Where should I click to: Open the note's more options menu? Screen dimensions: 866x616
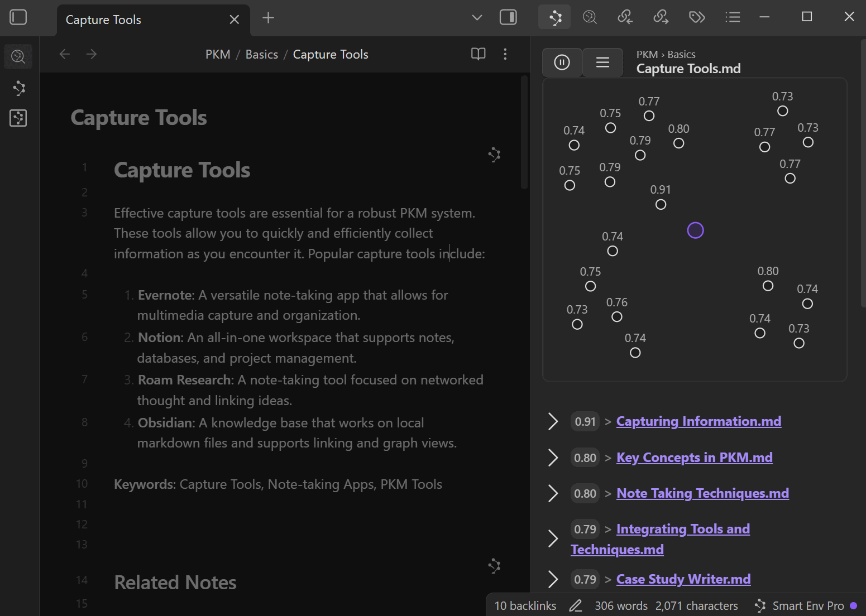click(x=505, y=54)
